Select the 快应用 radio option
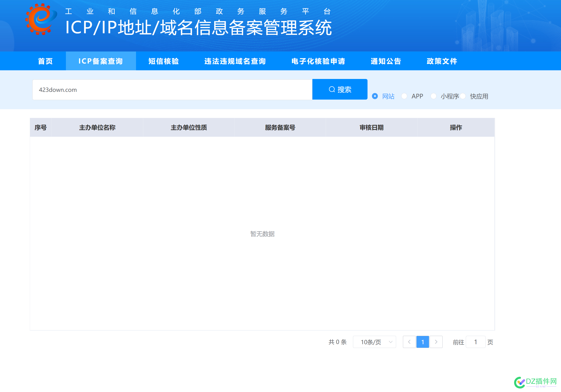The height and width of the screenshot is (392, 561). coord(474,96)
